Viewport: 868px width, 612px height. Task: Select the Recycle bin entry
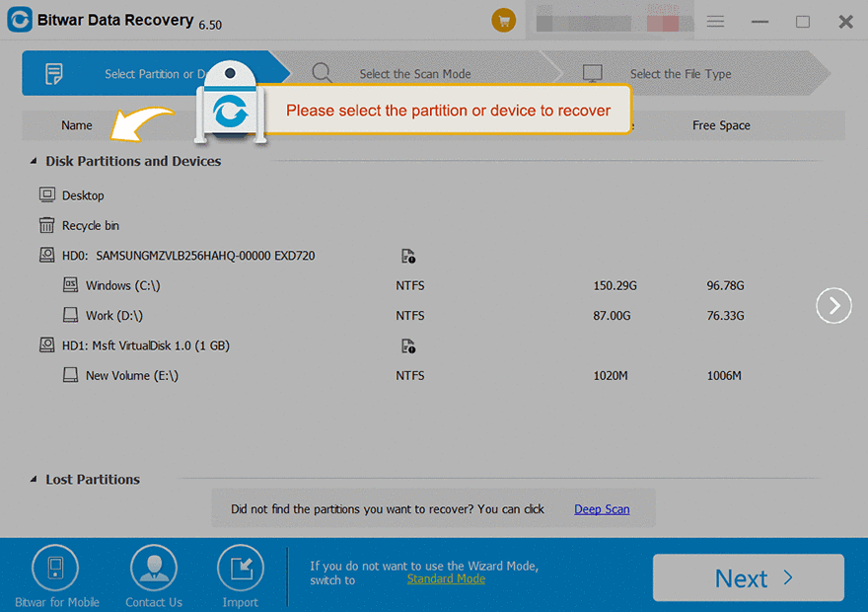point(90,226)
